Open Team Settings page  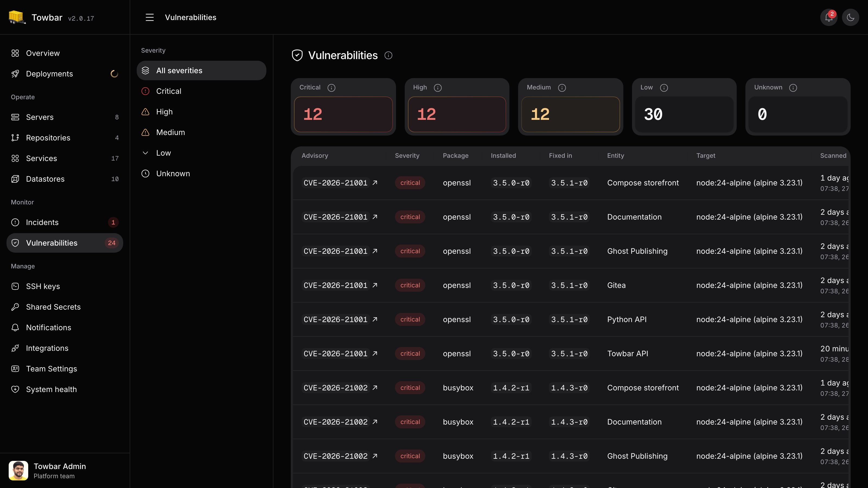pyautogui.click(x=65, y=368)
